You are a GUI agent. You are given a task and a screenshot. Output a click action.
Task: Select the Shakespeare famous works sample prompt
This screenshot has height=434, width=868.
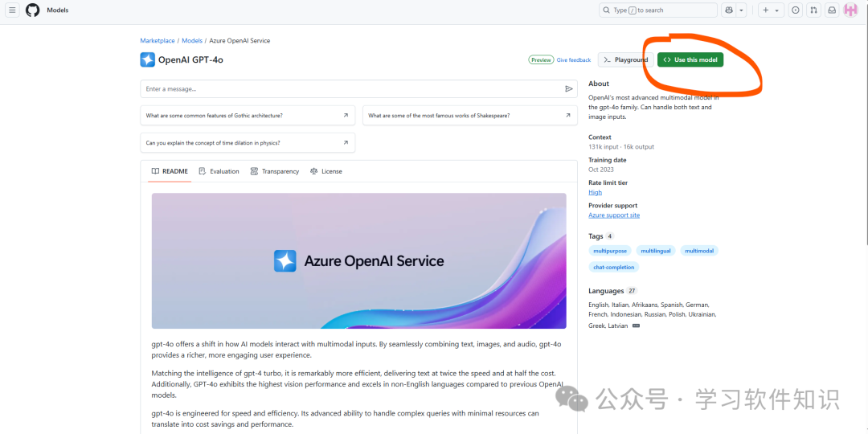pos(470,116)
